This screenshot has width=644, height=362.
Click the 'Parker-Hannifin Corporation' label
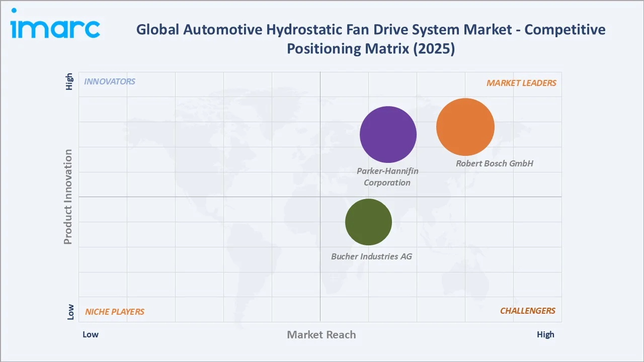point(387,177)
